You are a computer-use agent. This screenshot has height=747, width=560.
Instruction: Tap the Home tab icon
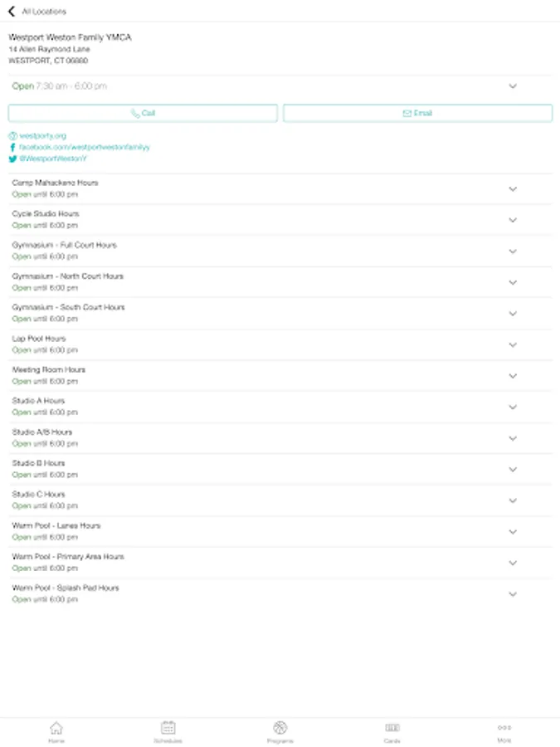[x=56, y=727]
